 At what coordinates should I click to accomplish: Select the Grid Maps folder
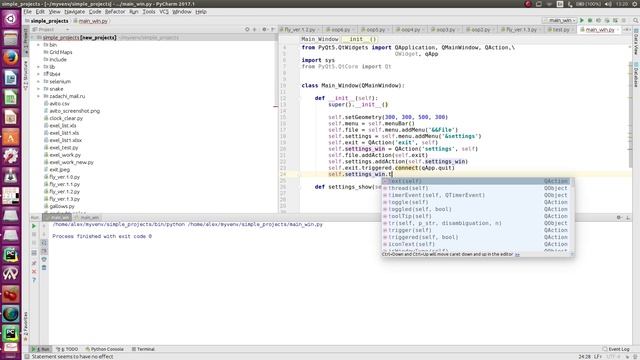tap(60, 52)
